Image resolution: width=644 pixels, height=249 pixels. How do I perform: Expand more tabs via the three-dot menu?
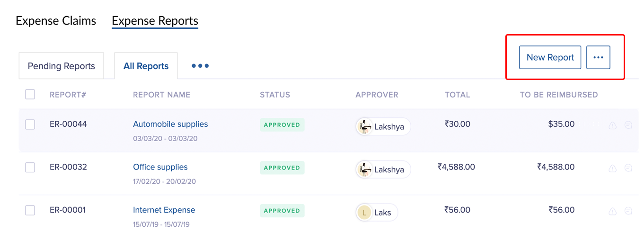point(200,66)
